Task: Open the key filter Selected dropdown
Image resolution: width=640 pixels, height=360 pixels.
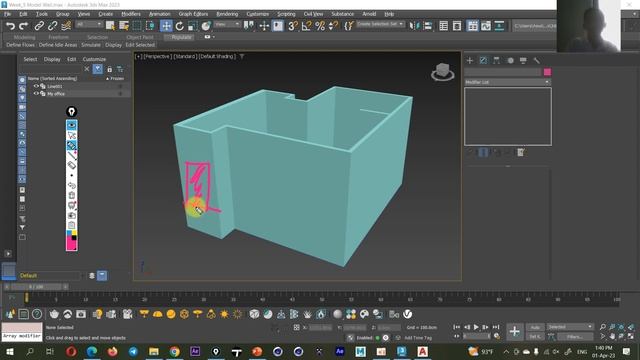Action: 569,327
